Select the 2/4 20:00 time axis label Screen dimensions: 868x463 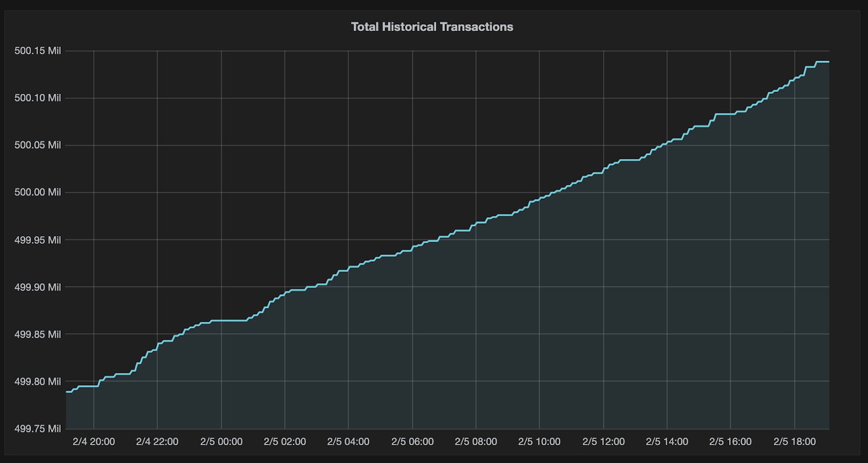[x=94, y=441]
